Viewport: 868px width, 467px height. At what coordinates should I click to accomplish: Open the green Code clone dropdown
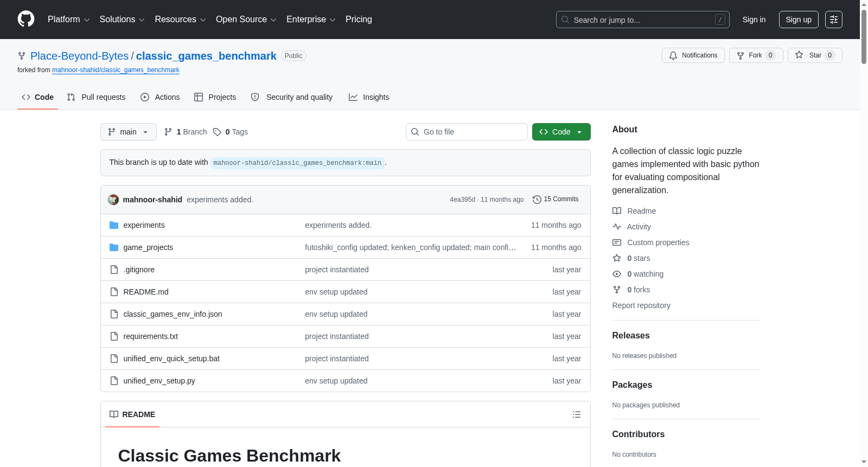tap(561, 132)
